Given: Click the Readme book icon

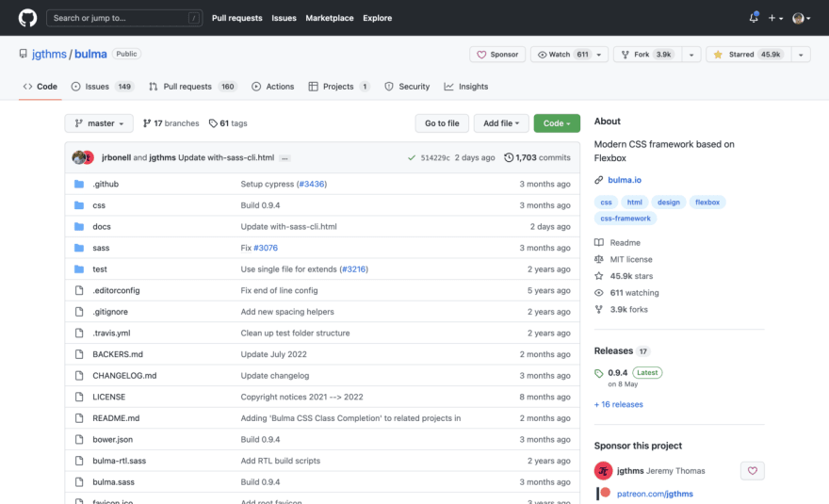Looking at the screenshot, I should [598, 243].
